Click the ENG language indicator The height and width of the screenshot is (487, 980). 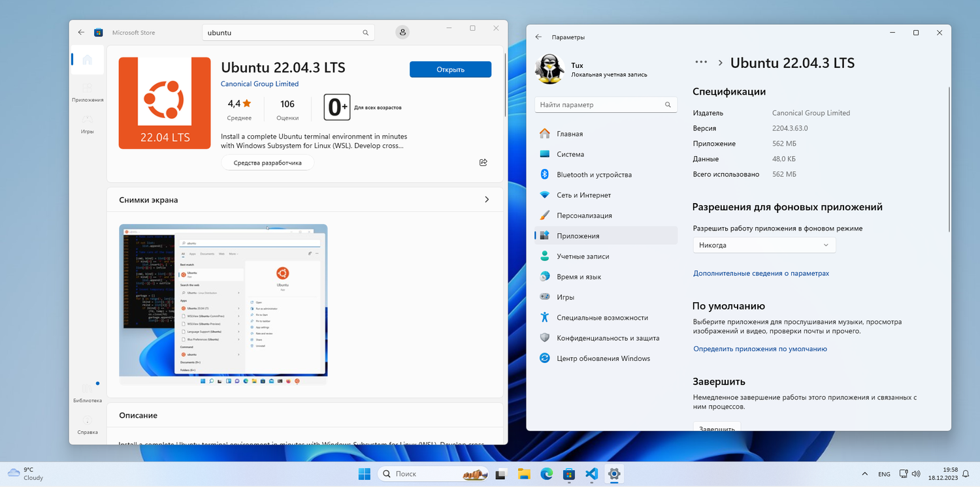(x=884, y=474)
